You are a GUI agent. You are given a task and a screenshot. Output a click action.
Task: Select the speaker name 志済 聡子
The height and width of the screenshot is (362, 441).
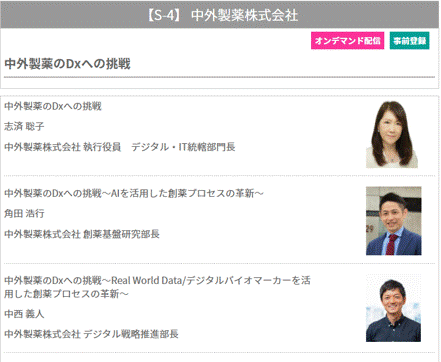[24, 126]
